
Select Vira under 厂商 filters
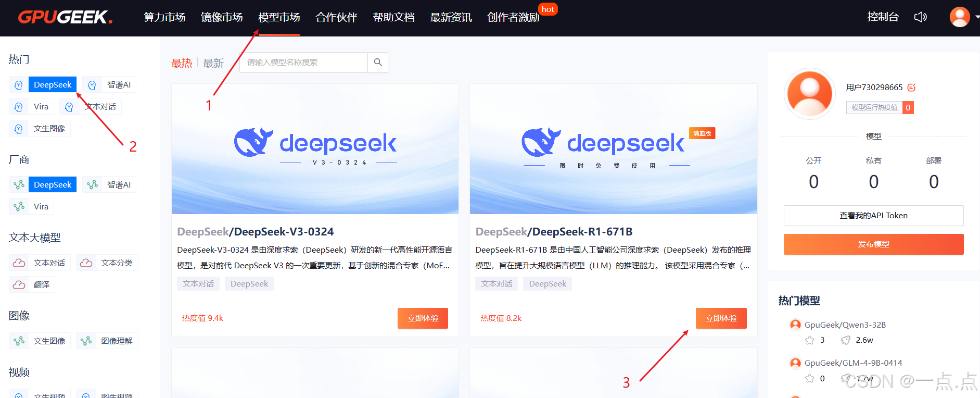[41, 206]
